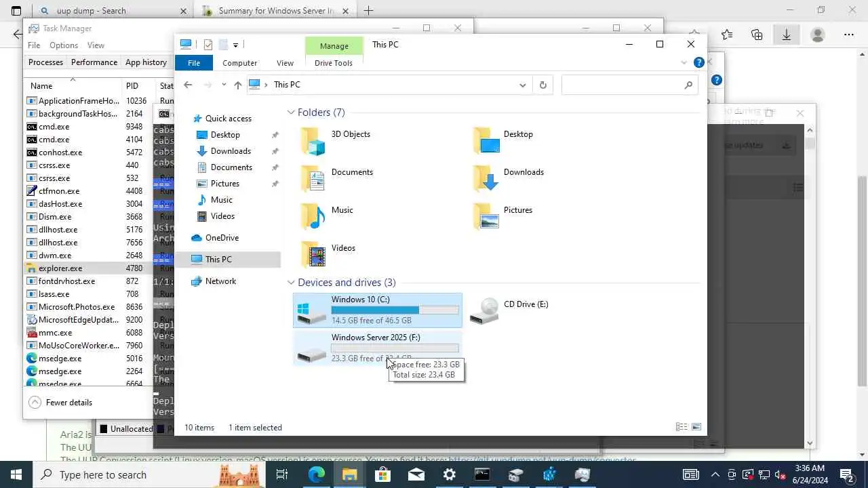Open the Desktop folder in Folders
Viewport: 868px width, 488px height.
click(503, 141)
